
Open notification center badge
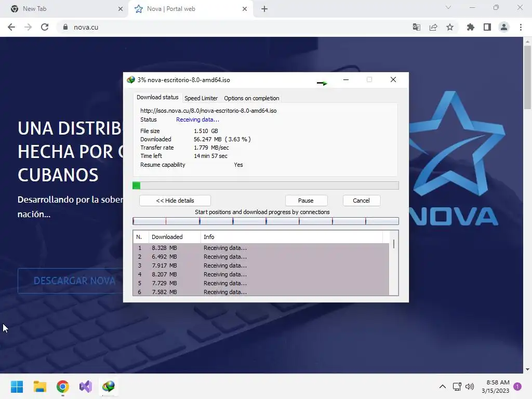coord(517,387)
